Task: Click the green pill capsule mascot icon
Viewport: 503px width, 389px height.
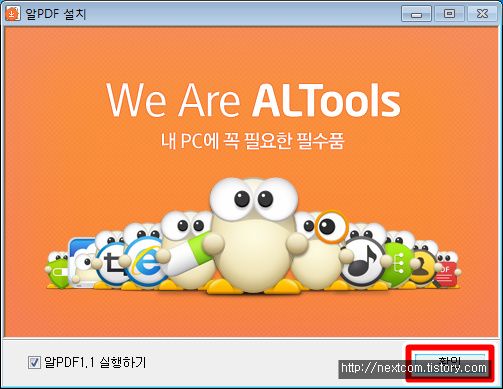Action: coord(191,254)
